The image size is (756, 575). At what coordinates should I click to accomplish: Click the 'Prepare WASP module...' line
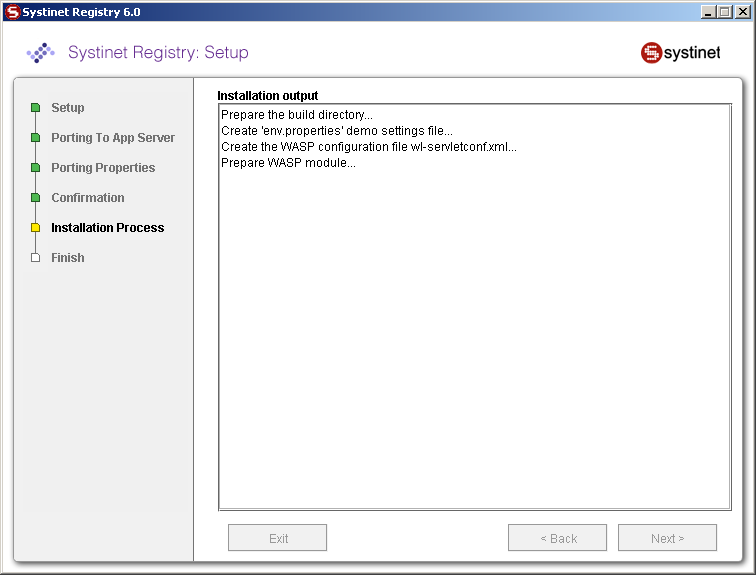[x=288, y=162]
